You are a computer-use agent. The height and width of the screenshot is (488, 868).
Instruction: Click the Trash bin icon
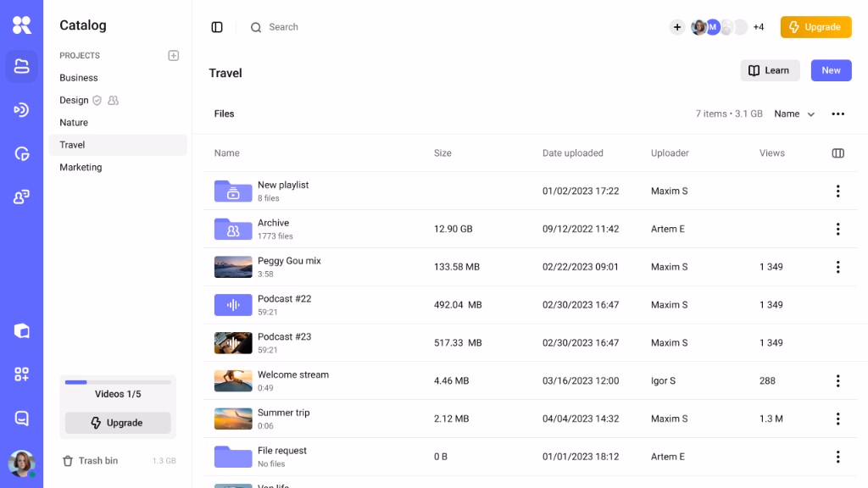68,461
